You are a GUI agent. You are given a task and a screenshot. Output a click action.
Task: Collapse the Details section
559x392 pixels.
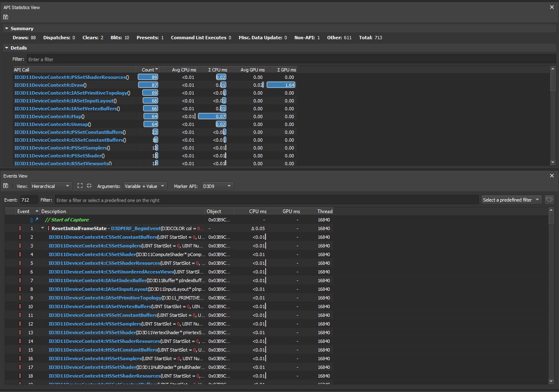[6, 48]
